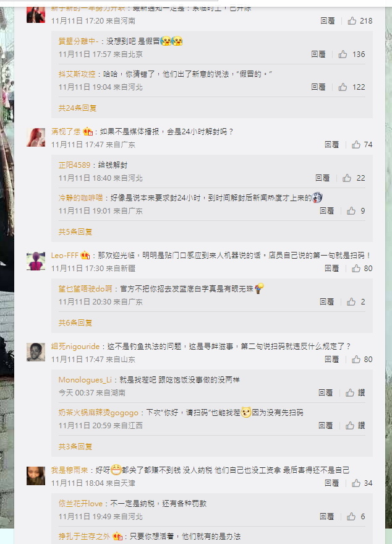Viewport: 392px width, 544px height.
Task: Like the Tianjin comment with 34 likes
Action: (356, 483)
